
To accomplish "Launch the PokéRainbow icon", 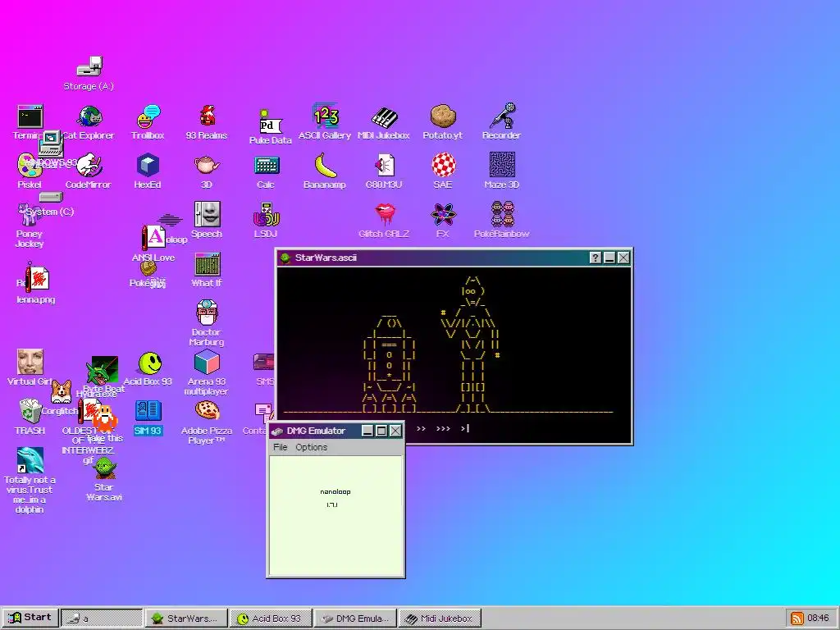I will coord(502,214).
